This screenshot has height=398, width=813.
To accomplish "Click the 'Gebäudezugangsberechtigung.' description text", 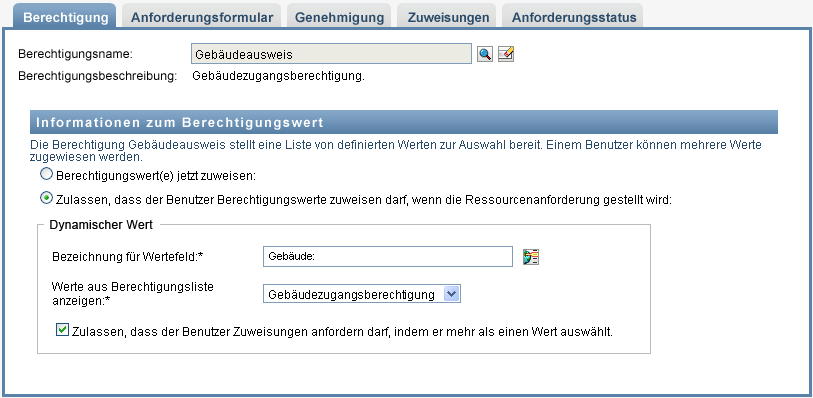I will [x=278, y=76].
